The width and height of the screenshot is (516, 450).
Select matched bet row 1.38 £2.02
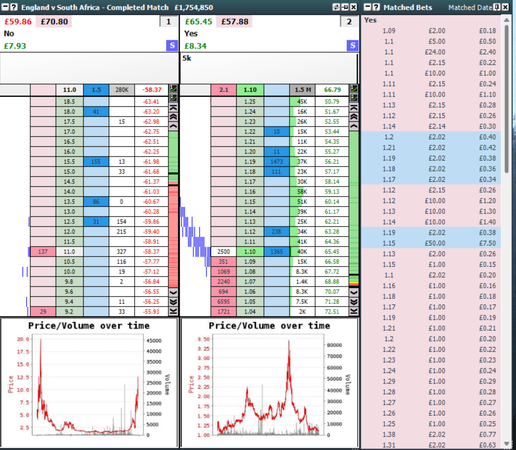point(431,434)
